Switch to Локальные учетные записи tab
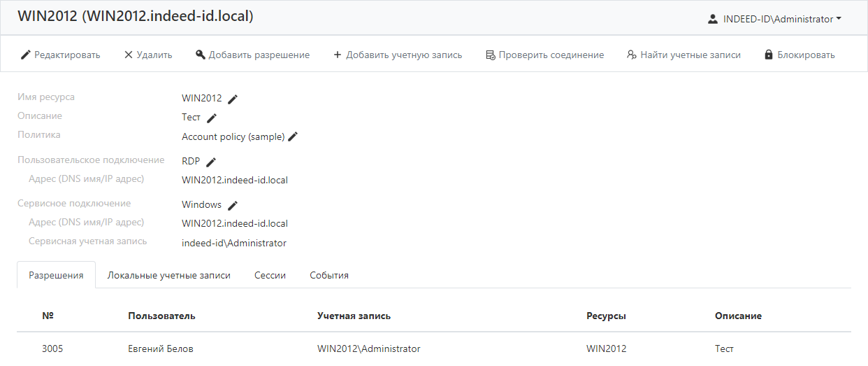Image resolution: width=868 pixels, height=366 pixels. coord(168,275)
